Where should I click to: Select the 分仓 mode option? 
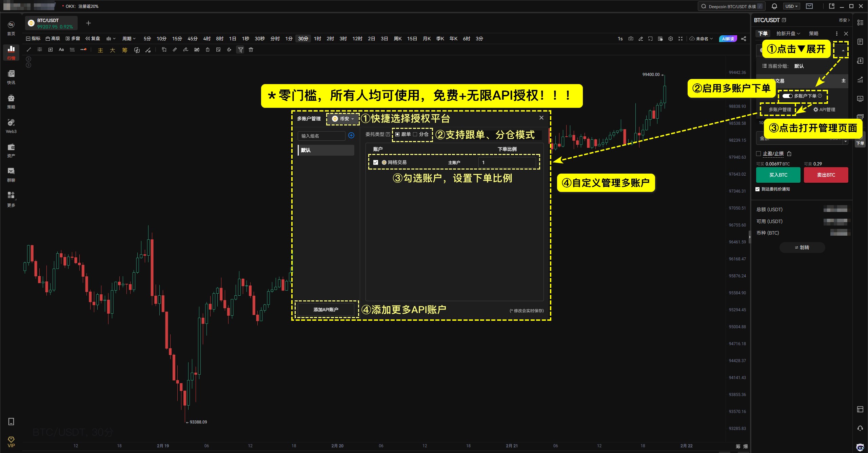(415, 134)
